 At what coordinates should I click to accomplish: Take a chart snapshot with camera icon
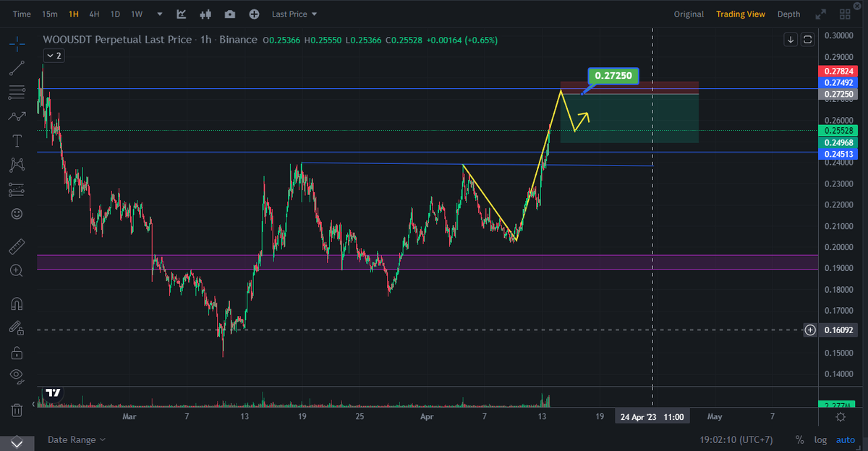point(230,14)
